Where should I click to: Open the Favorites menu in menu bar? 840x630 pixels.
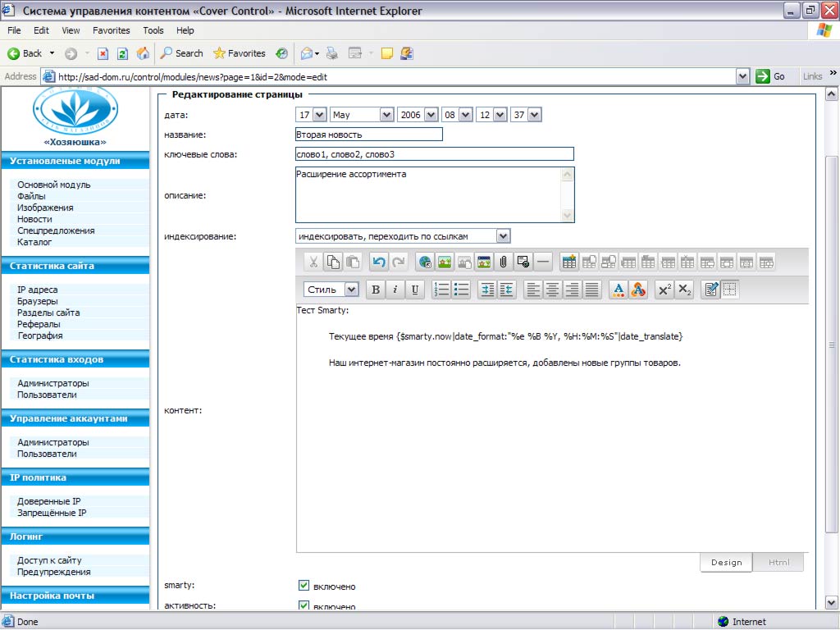click(x=111, y=30)
